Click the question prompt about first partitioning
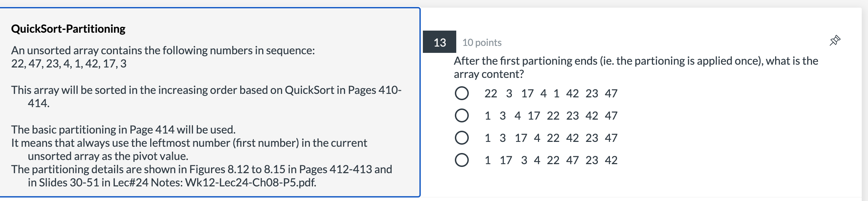This screenshot has width=868, height=201. point(636,67)
